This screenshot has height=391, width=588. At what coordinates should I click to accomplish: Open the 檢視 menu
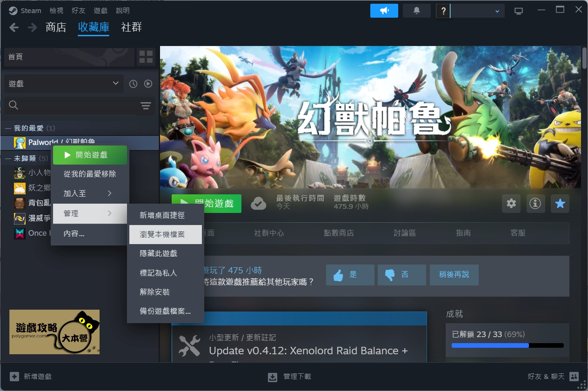click(x=56, y=10)
